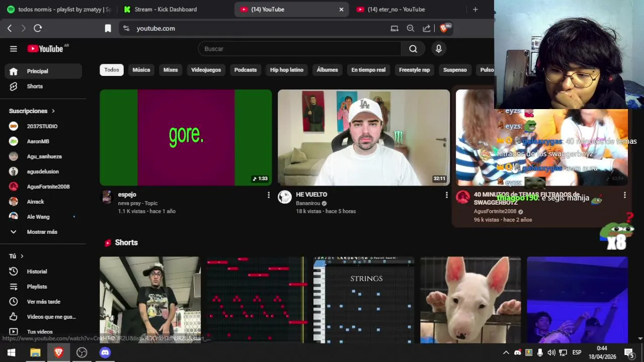Image resolution: width=644 pixels, height=362 pixels.
Task: Expand subscriptions with Mostrar más
Action: click(43, 232)
